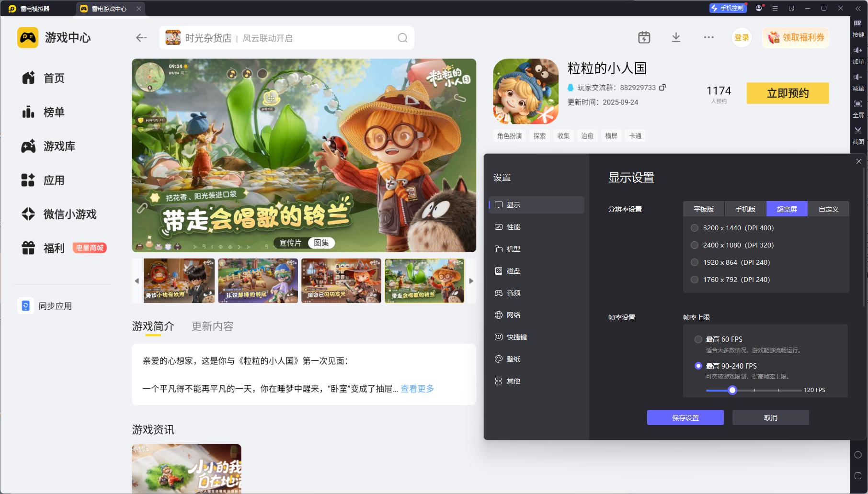Open 应用 apps in the left sidebar
Screen dimensions: 868x494
(x=43, y=180)
